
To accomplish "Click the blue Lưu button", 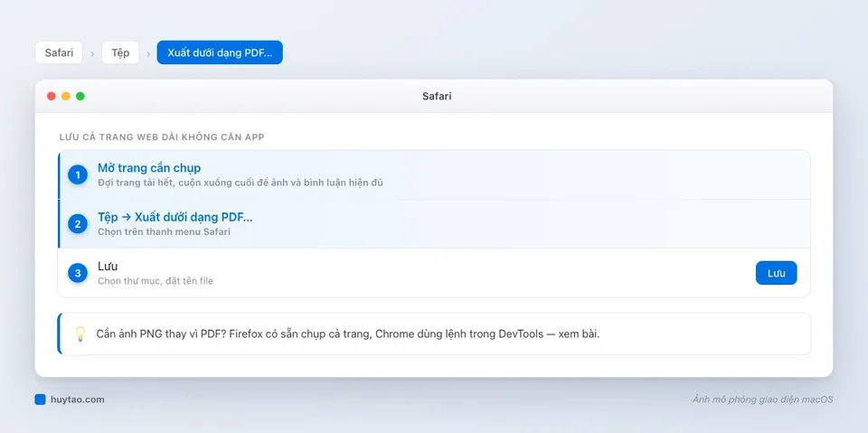I will tap(776, 273).
